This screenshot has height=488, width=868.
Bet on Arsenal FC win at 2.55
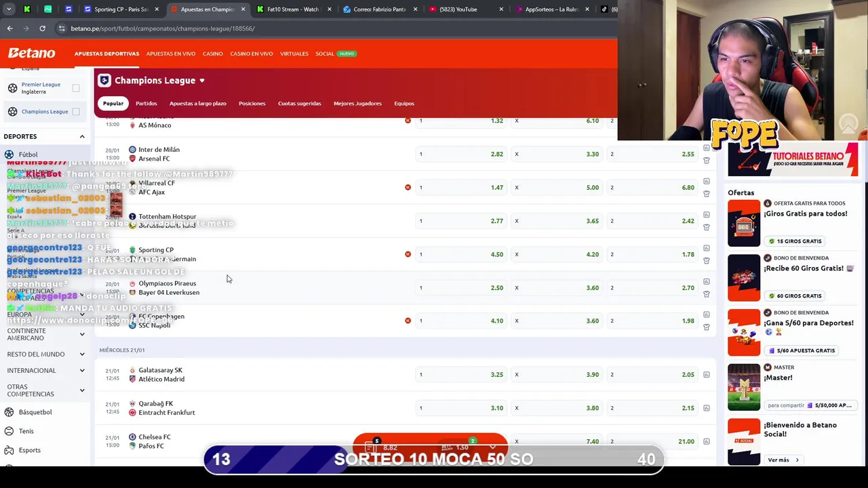[652, 154]
